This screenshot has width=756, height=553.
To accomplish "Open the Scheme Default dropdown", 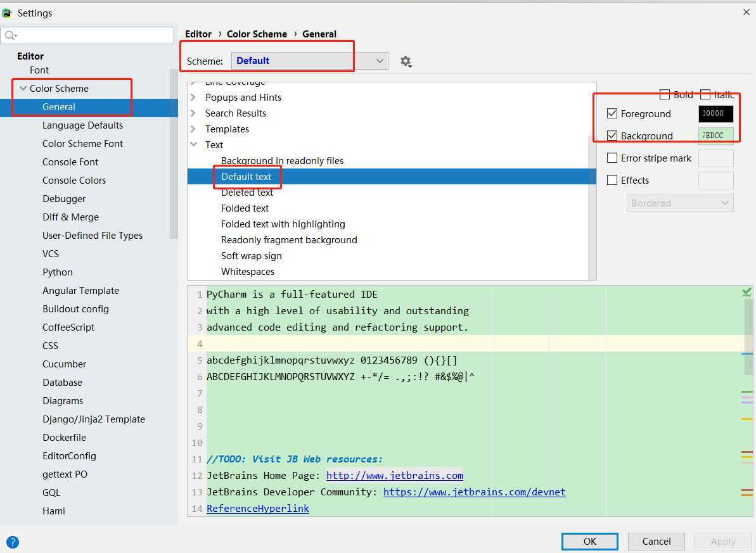I will tap(309, 61).
